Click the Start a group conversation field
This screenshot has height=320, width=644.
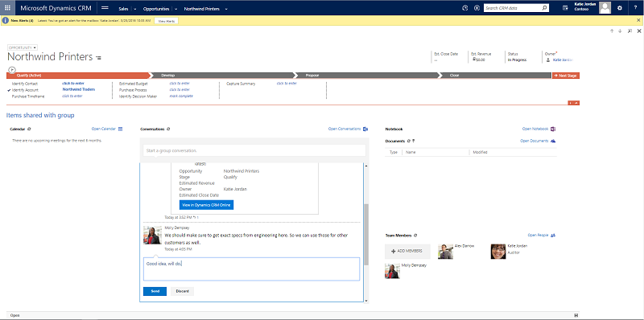click(254, 150)
